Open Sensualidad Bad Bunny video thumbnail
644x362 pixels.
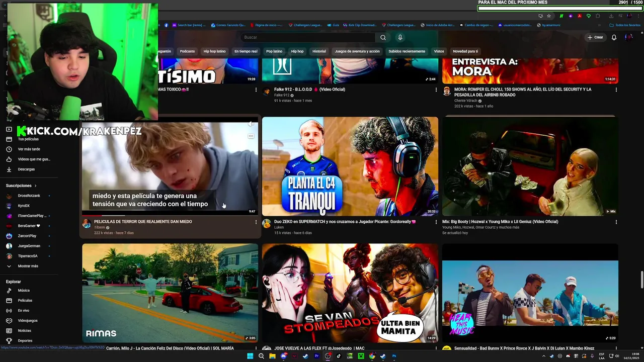click(530, 293)
